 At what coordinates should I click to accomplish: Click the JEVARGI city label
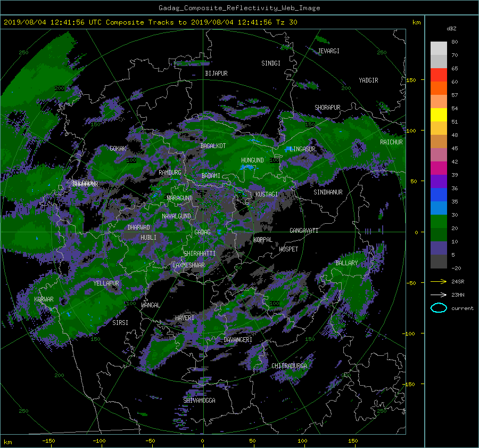click(x=329, y=51)
